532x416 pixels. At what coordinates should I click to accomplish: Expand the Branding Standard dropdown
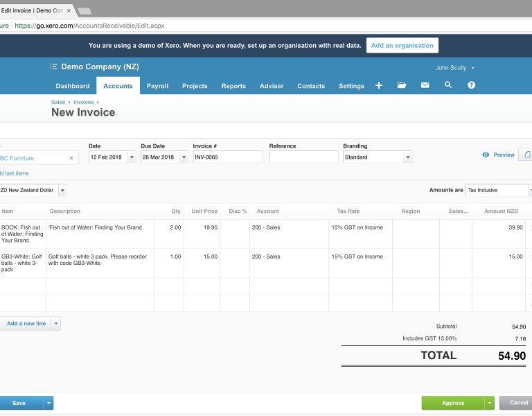pos(408,157)
